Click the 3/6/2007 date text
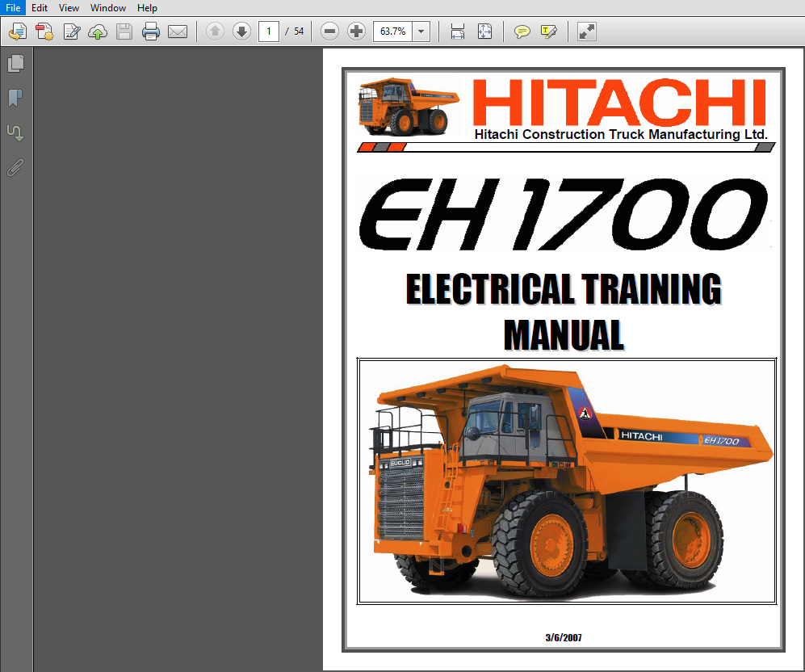The image size is (805, 672). tap(564, 637)
